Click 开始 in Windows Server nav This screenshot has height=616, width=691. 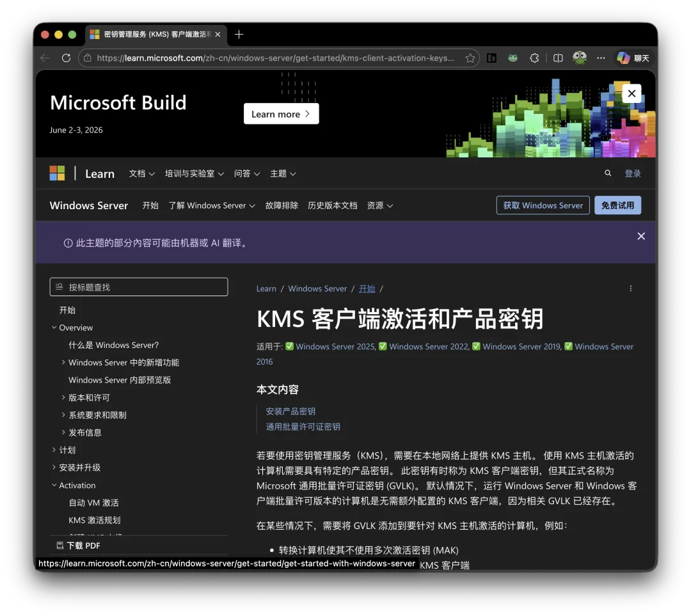(150, 205)
